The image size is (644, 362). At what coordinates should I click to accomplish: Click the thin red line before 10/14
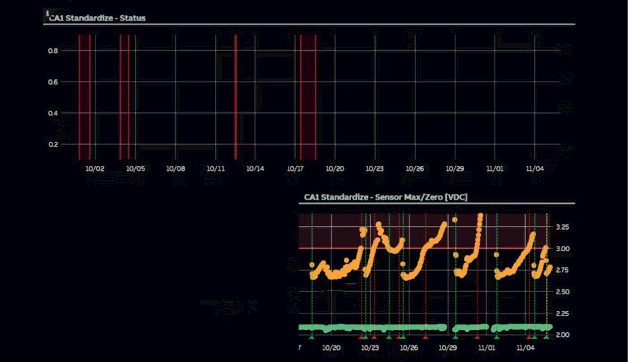[x=235, y=96]
